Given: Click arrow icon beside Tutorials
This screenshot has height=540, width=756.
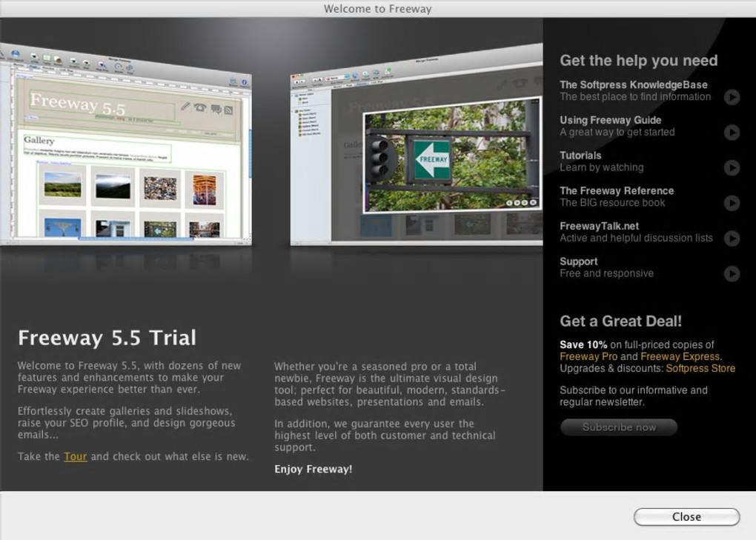Looking at the screenshot, I should point(732,167).
